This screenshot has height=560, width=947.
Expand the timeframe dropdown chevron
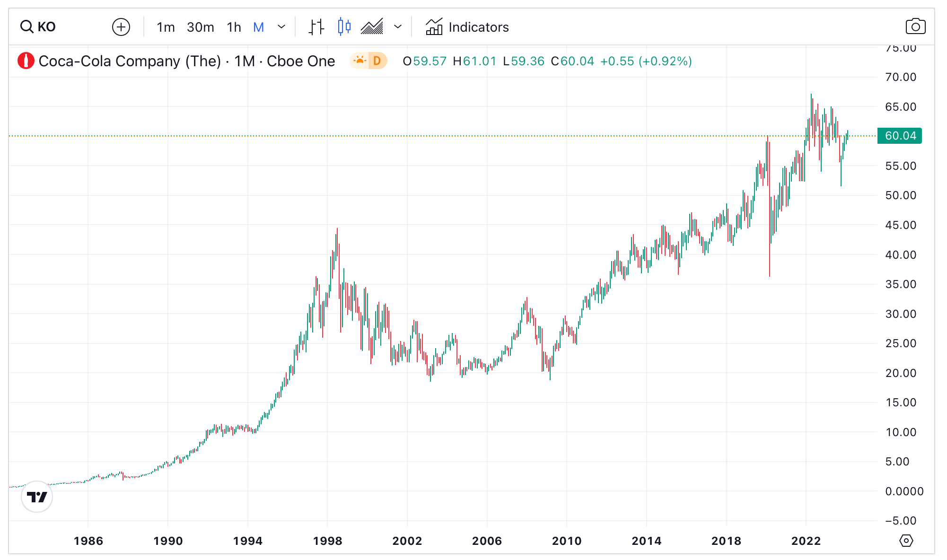pyautogui.click(x=281, y=27)
